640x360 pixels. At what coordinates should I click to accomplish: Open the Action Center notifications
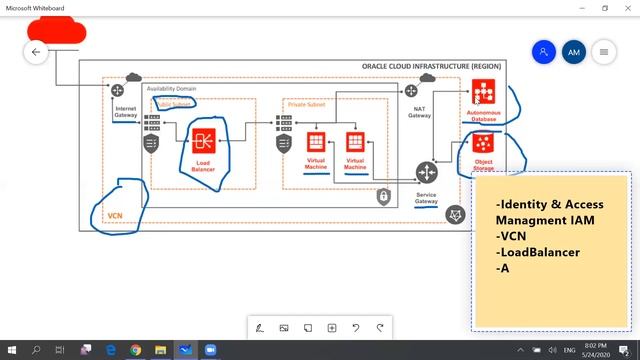tap(624, 350)
